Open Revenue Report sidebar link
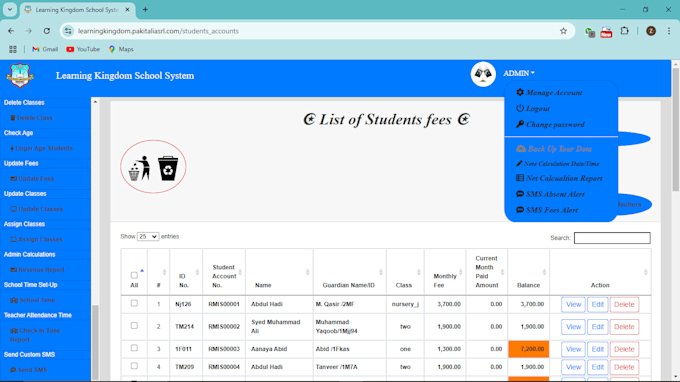The image size is (680, 382). click(x=37, y=270)
